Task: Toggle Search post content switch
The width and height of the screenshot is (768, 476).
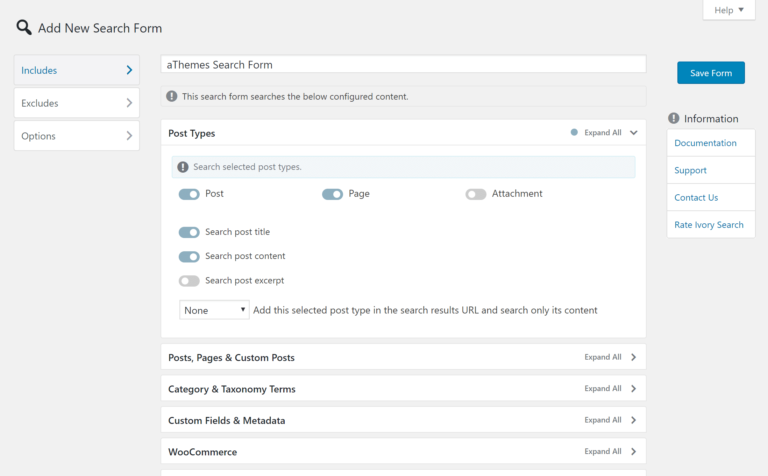Action: (189, 256)
